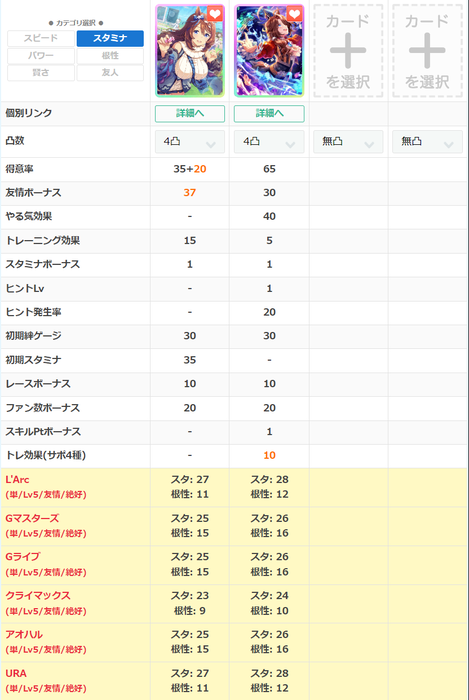This screenshot has width=469, height=700.
Task: Click second card's やる気効果 value 40
Action: click(270, 217)
